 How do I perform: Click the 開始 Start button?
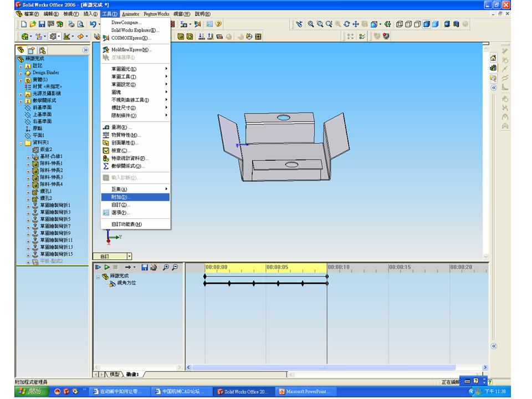click(x=32, y=392)
